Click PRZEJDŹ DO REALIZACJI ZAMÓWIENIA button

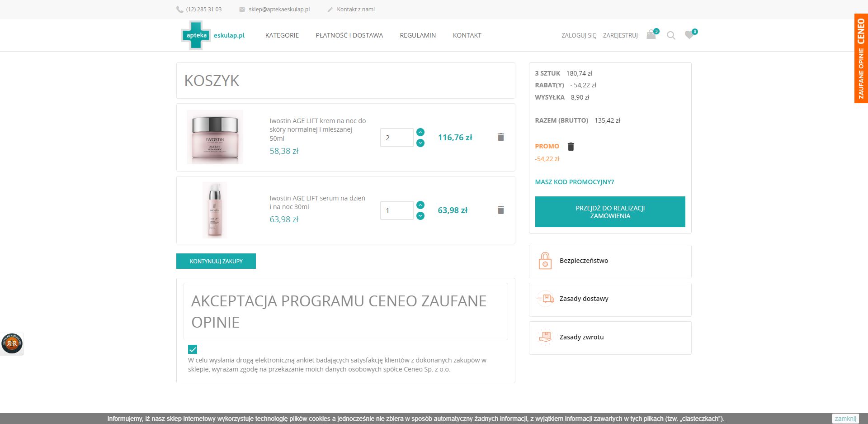[x=610, y=212]
